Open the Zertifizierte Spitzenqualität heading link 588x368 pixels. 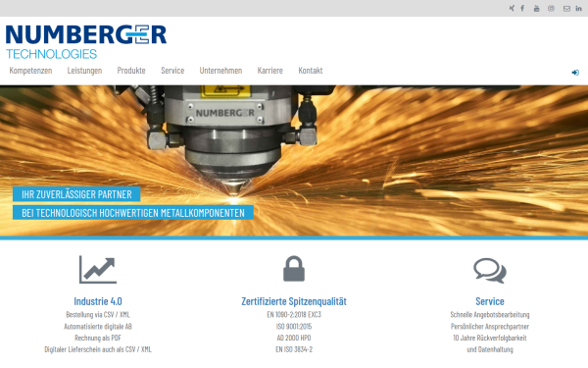(x=294, y=301)
